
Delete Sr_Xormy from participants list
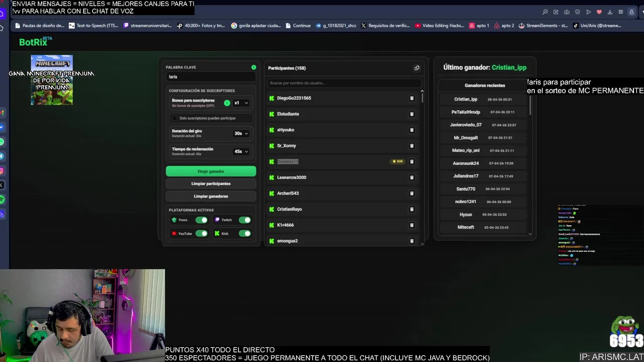point(412,146)
